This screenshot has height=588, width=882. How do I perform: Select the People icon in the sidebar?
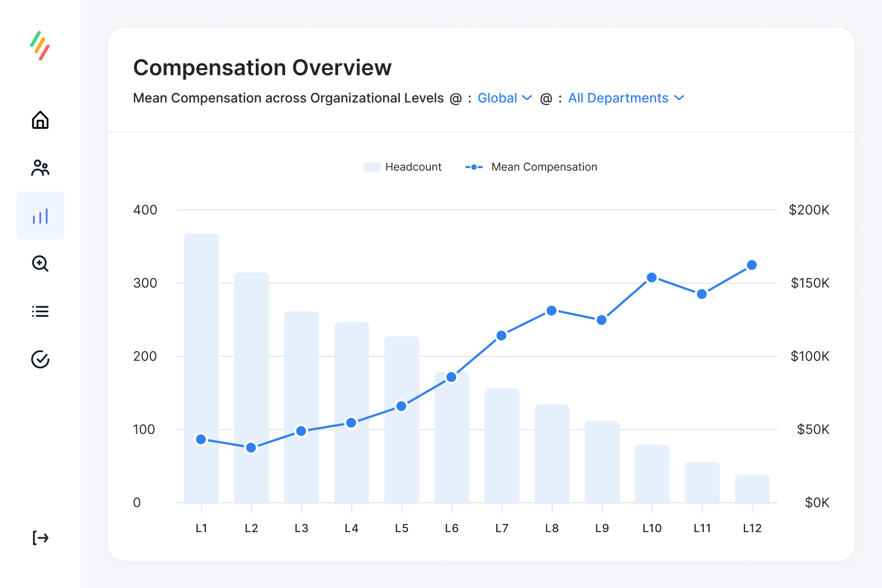coord(40,168)
